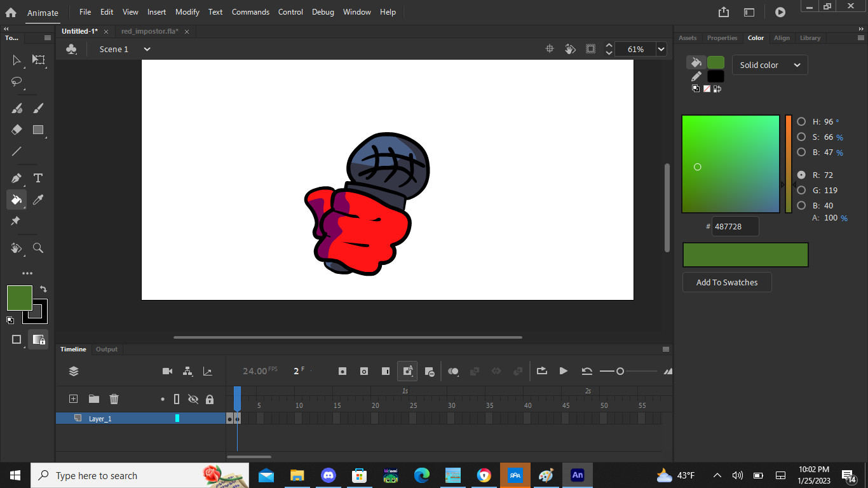This screenshot has width=868, height=488.
Task: Open the Edit Toolbar three-dots button
Action: [x=27, y=273]
